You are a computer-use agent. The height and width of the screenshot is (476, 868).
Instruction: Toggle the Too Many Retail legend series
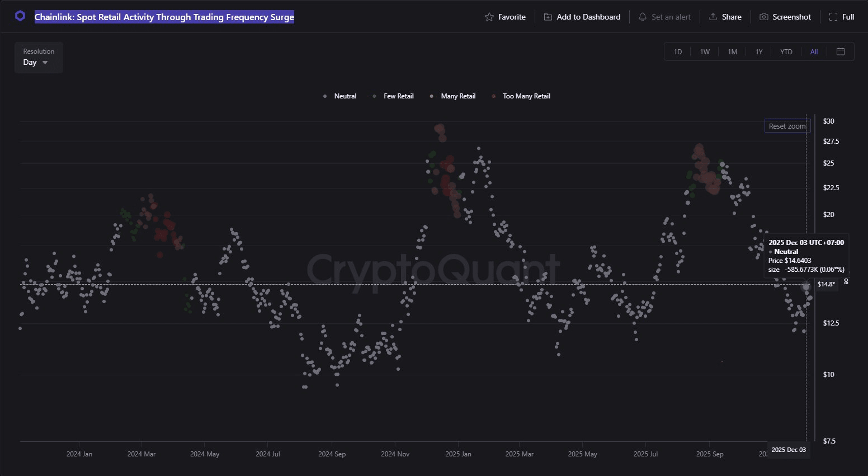coord(521,96)
